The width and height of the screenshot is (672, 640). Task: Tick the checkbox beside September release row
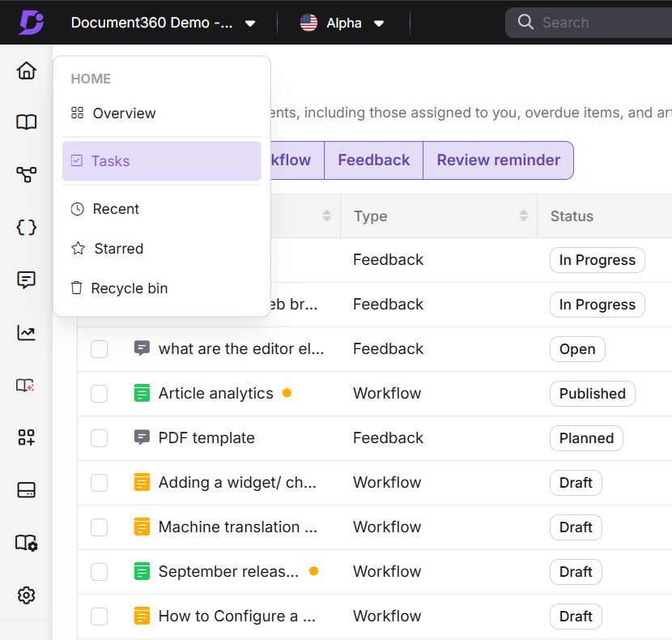[x=99, y=572]
